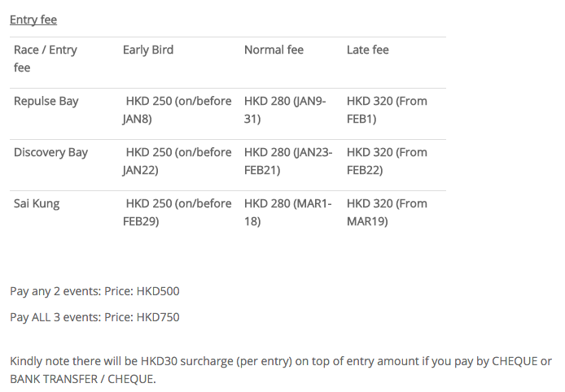Viewport: 565px width, 392px height.
Task: Click the underlined Entry fee heading
Action: 33,20
